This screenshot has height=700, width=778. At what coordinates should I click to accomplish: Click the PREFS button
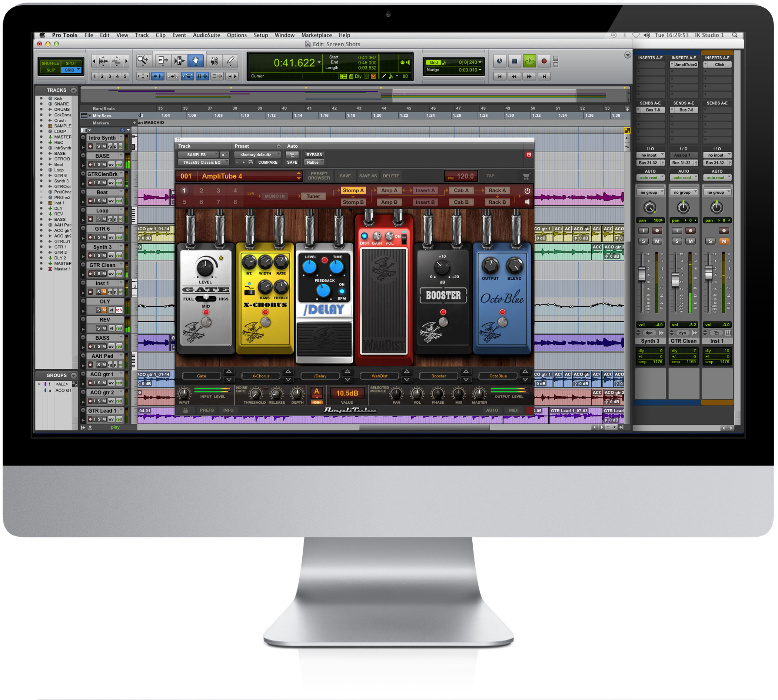pyautogui.click(x=207, y=410)
